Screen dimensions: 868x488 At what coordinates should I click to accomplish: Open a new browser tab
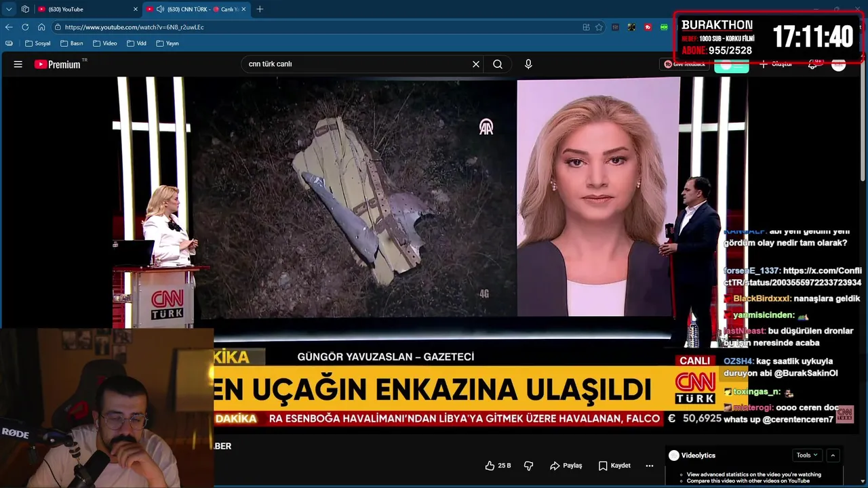pyautogui.click(x=260, y=9)
